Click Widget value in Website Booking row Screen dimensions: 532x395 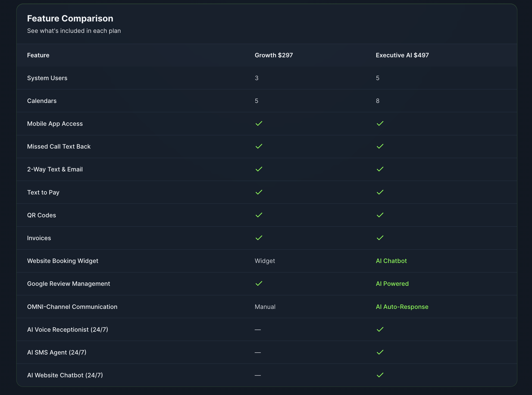[x=265, y=261]
